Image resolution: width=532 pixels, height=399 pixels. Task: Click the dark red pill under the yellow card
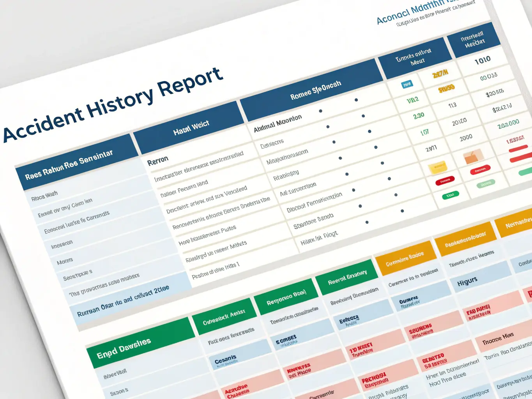pyautogui.click(x=445, y=181)
